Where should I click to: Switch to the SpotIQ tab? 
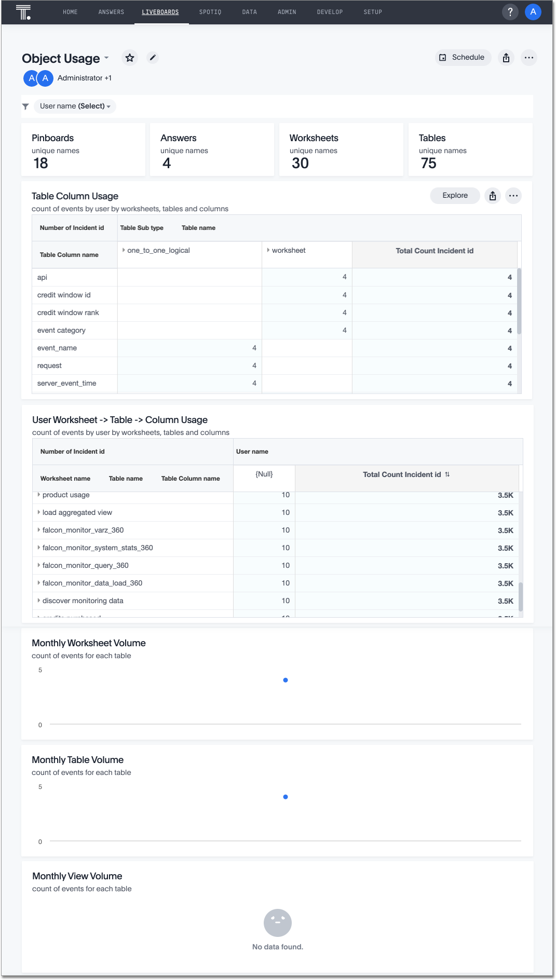point(210,12)
